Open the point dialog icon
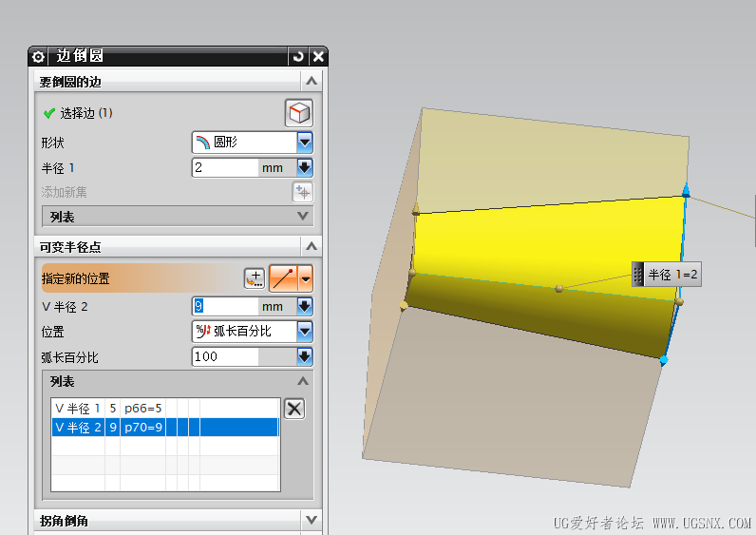This screenshot has height=535, width=756. coord(255,278)
